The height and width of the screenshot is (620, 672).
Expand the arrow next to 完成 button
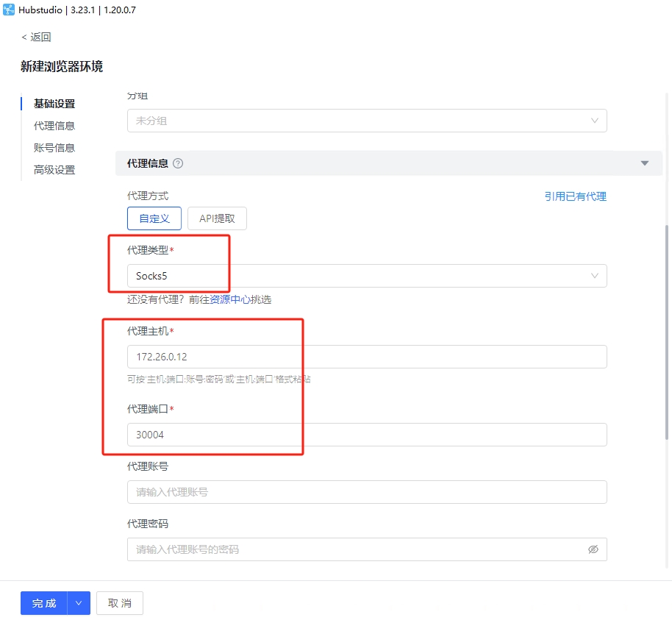click(79, 603)
